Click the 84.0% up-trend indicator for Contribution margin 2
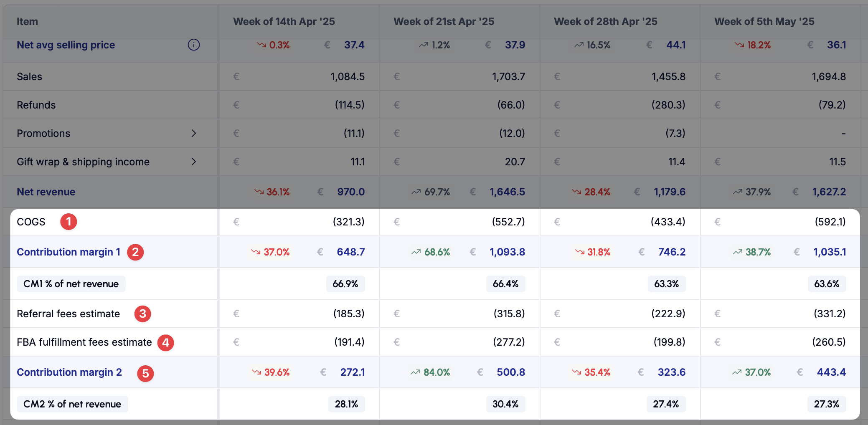 point(430,372)
